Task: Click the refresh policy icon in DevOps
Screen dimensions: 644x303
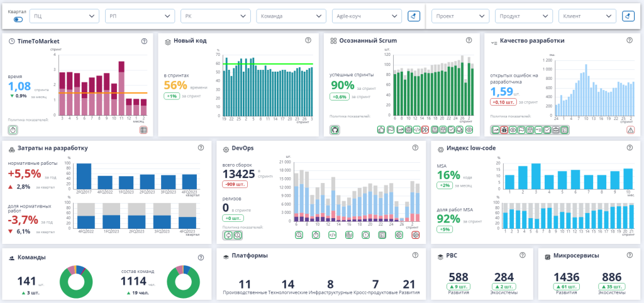Action: (228, 235)
